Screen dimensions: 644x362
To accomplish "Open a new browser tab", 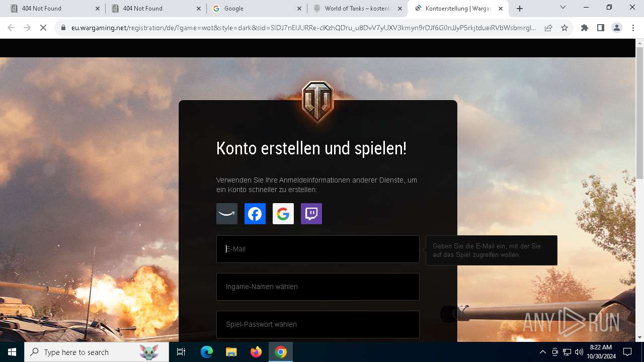I will (520, 9).
